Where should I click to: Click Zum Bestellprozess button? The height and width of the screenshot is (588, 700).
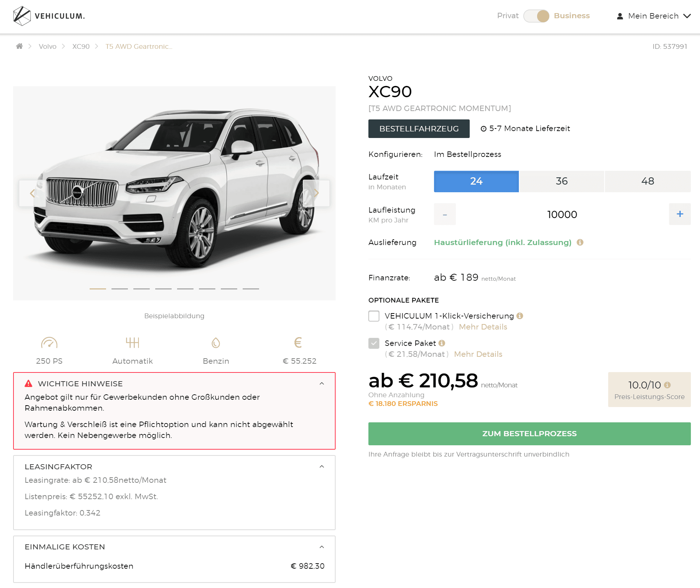529,434
